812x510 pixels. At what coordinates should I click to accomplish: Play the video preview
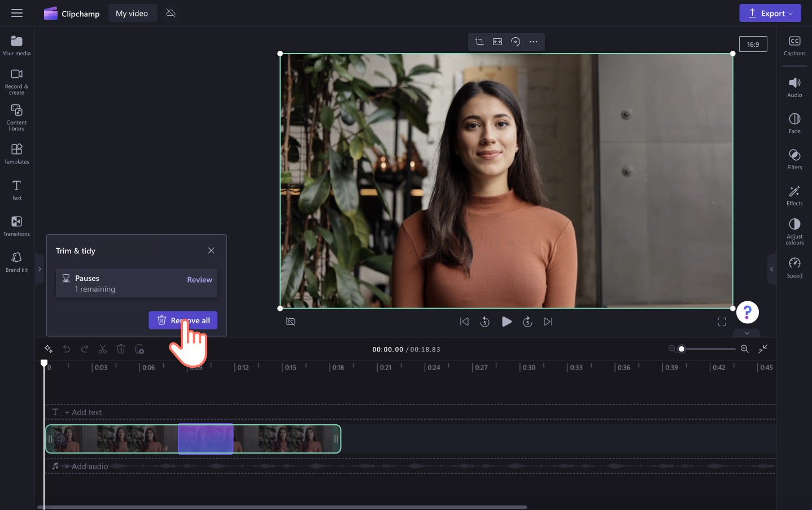click(507, 322)
